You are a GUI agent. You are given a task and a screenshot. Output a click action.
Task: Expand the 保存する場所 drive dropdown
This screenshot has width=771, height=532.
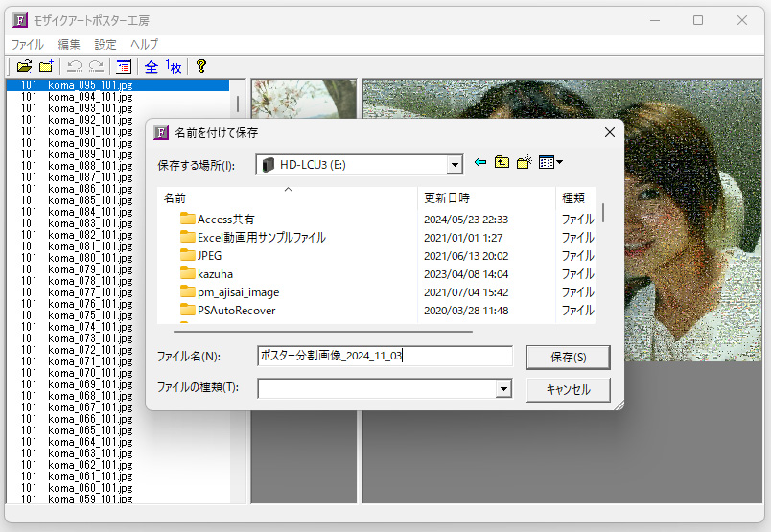[x=455, y=165]
